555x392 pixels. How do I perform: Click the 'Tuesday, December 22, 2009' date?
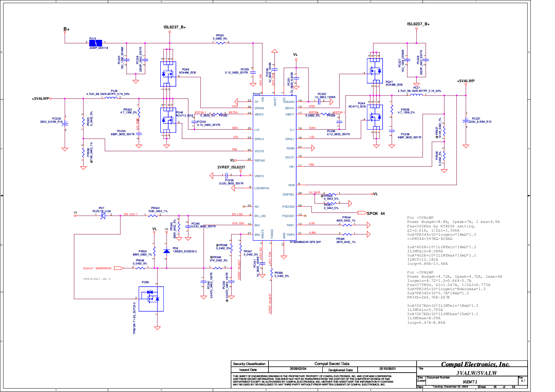coord(450,387)
